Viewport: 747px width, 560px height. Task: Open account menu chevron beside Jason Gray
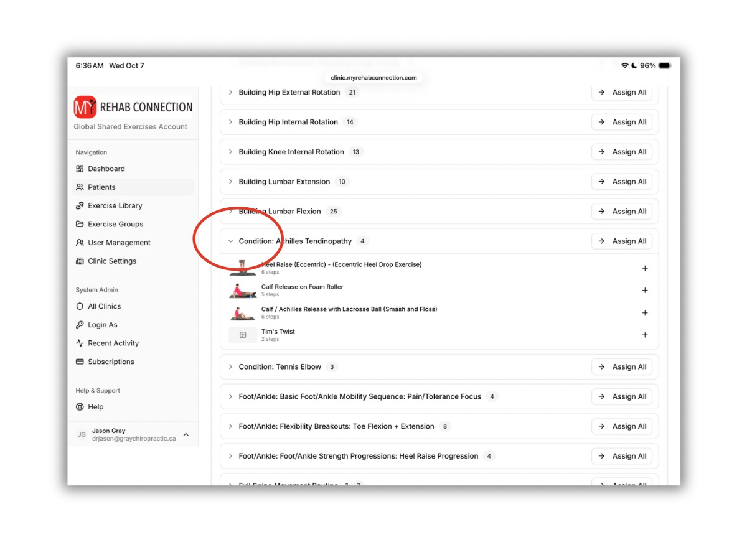click(186, 435)
